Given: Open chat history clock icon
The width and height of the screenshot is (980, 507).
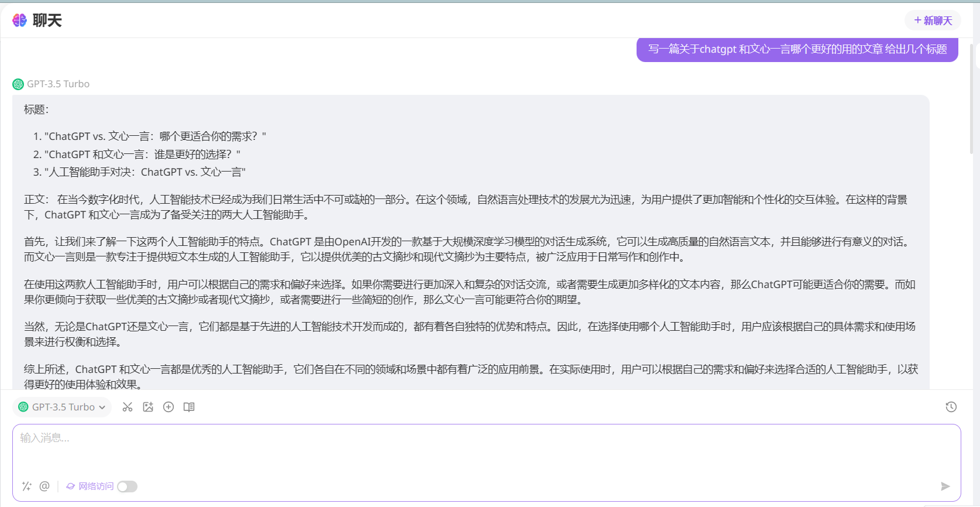Looking at the screenshot, I should pyautogui.click(x=951, y=407).
